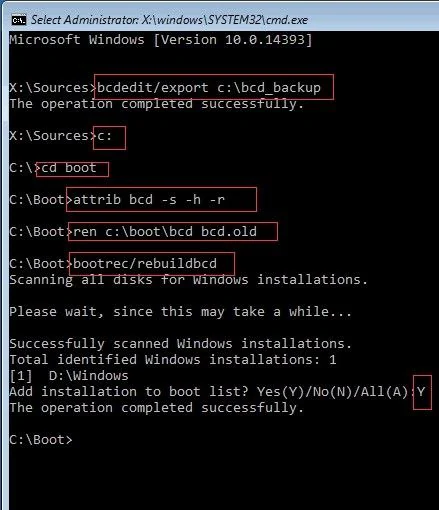Click the 'Microsoft Windows [Version 10.0.14393]' line
The width and height of the screenshot is (439, 510).
(161, 40)
